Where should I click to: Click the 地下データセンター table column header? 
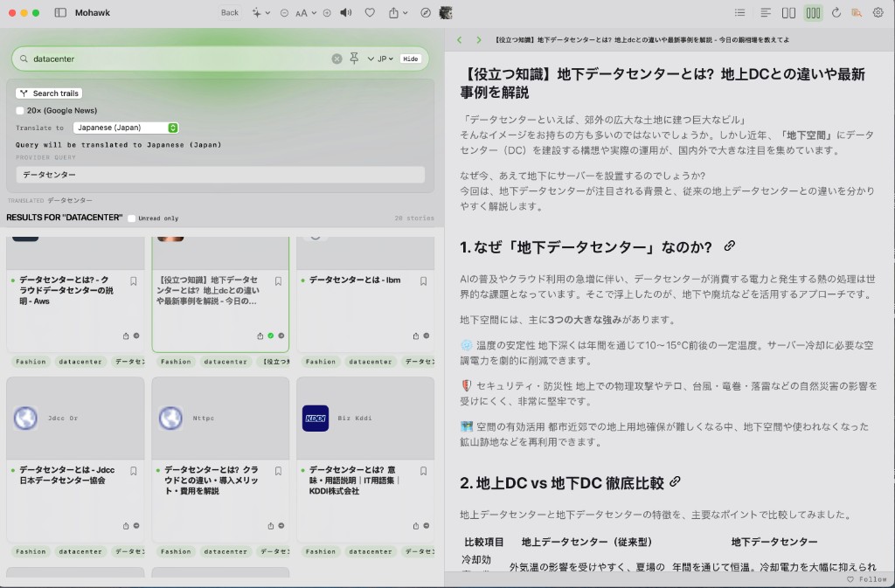pyautogui.click(x=774, y=542)
